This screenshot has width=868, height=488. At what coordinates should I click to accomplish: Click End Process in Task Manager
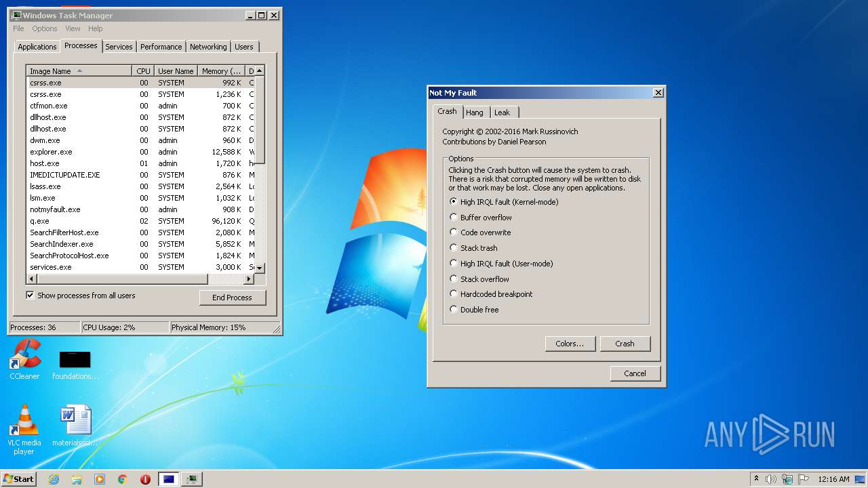click(x=232, y=298)
